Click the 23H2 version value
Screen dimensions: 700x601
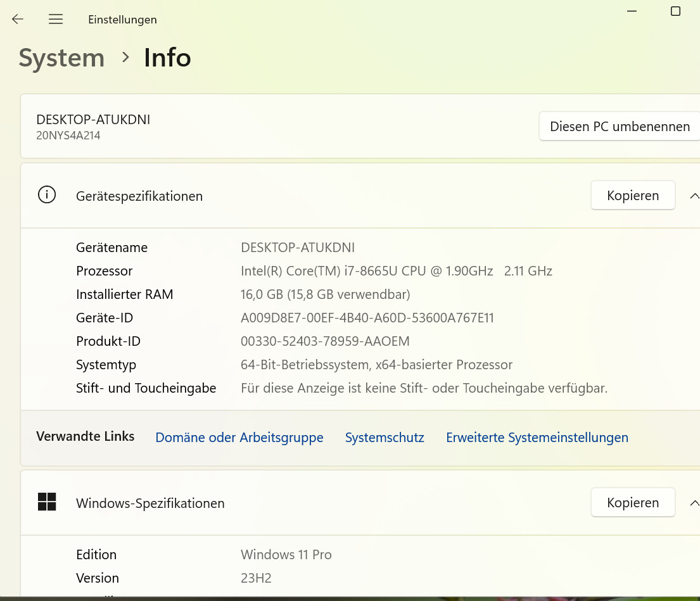(x=257, y=578)
